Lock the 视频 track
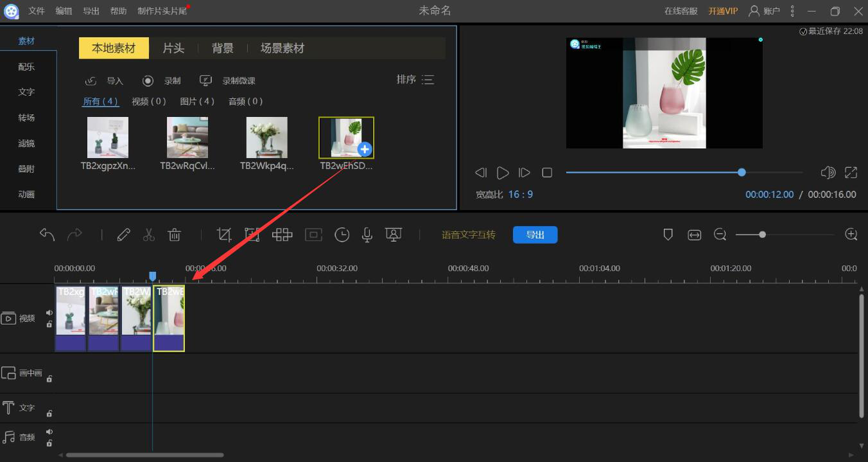This screenshot has width=868, height=462. [49, 324]
